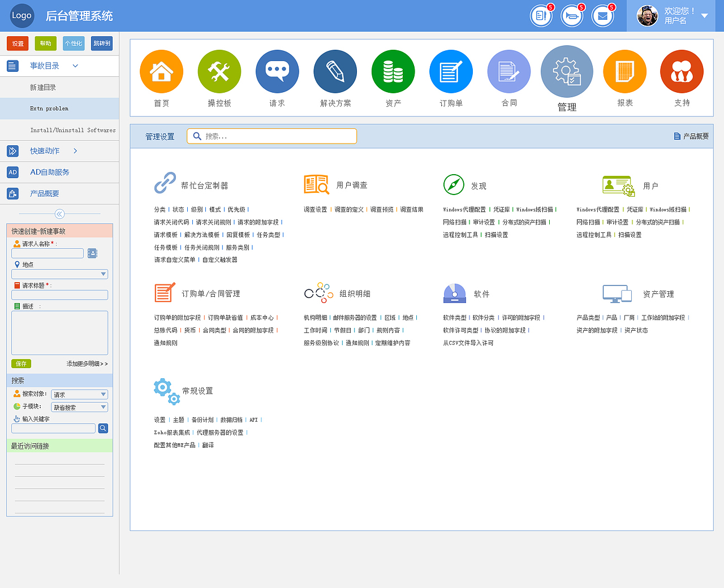724x588 pixels.
Task: Open the 报表 reports icon
Action: 625,71
